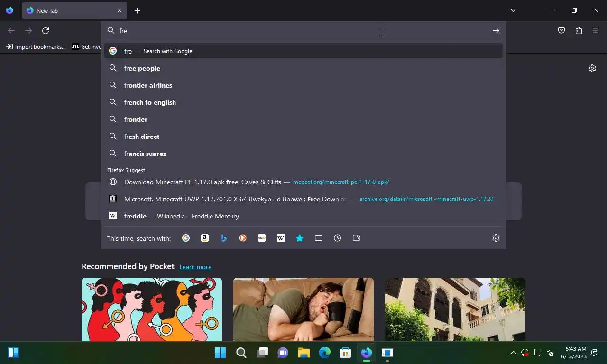Open Pocket story with sleeping man photo
The height and width of the screenshot is (364, 607).
pyautogui.click(x=303, y=309)
